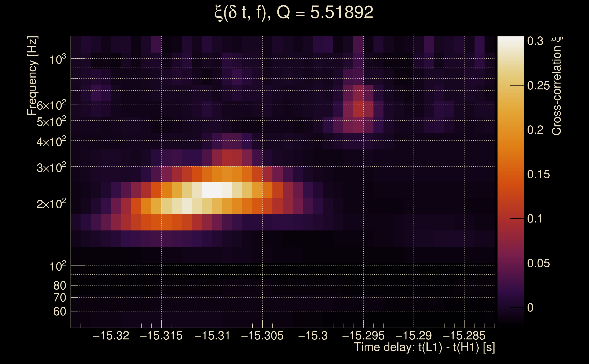This screenshot has width=589, height=364.
Task: Click the −15.3 x-axis tick label
Action: tap(312, 336)
